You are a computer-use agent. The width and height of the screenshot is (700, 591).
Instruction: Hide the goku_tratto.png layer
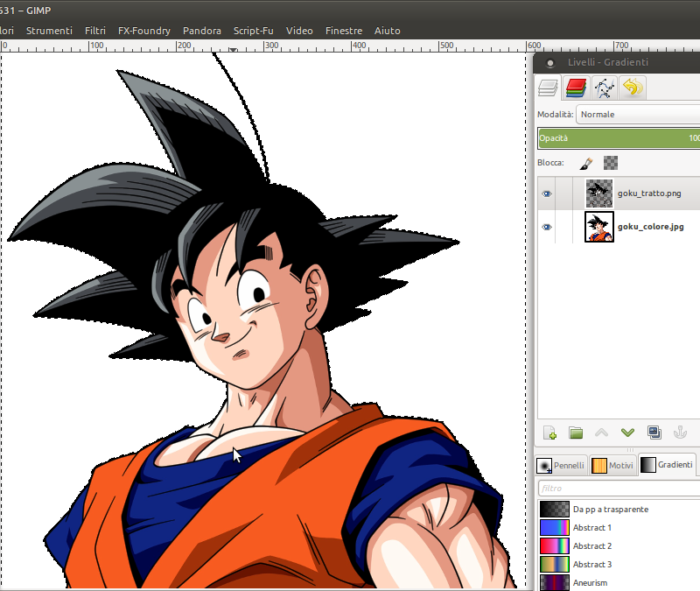point(547,193)
